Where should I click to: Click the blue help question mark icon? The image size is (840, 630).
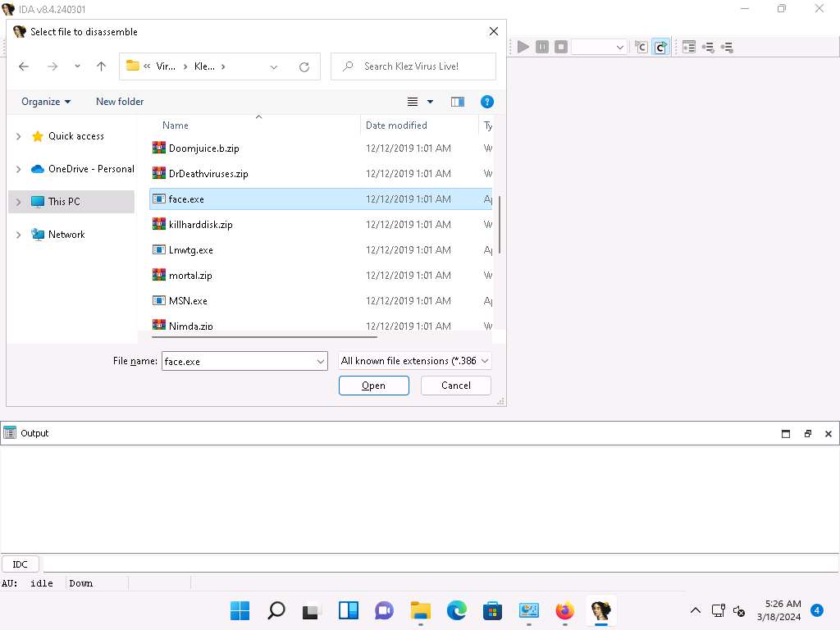click(486, 102)
